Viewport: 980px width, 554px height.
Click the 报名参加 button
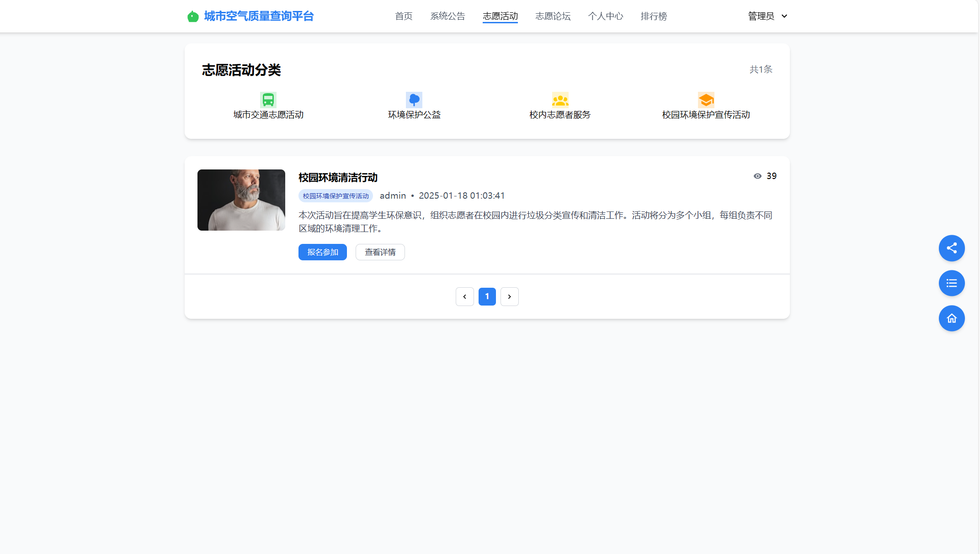pyautogui.click(x=322, y=252)
